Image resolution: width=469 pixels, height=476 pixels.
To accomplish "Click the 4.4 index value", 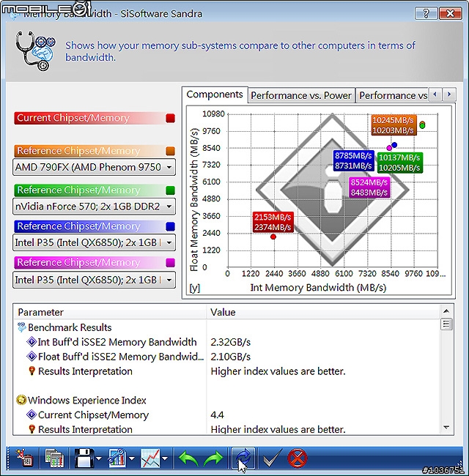I will point(217,414).
